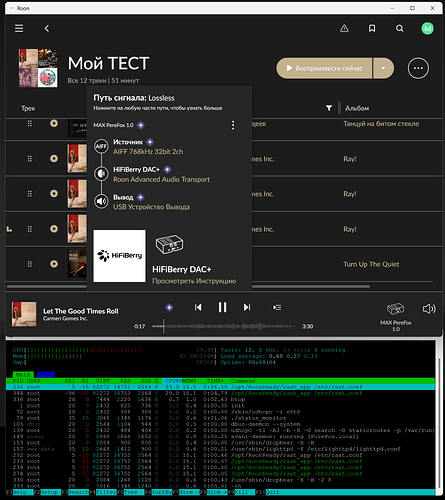Open signal path three-dot vertical menu
The image size is (445, 500).
point(233,125)
